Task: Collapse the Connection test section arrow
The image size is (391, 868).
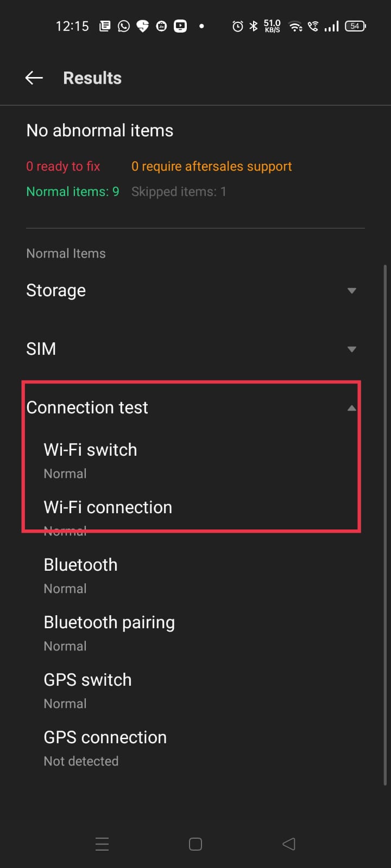Action: click(351, 408)
